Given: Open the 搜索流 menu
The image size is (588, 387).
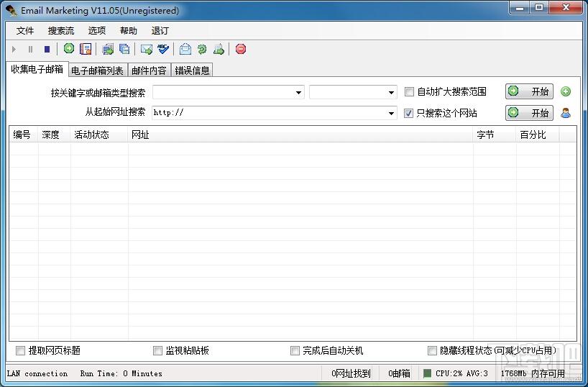Looking at the screenshot, I should click(61, 31).
